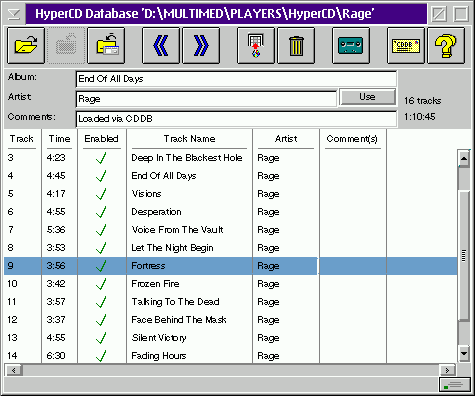Click the Use button next to Artist

pos(367,97)
